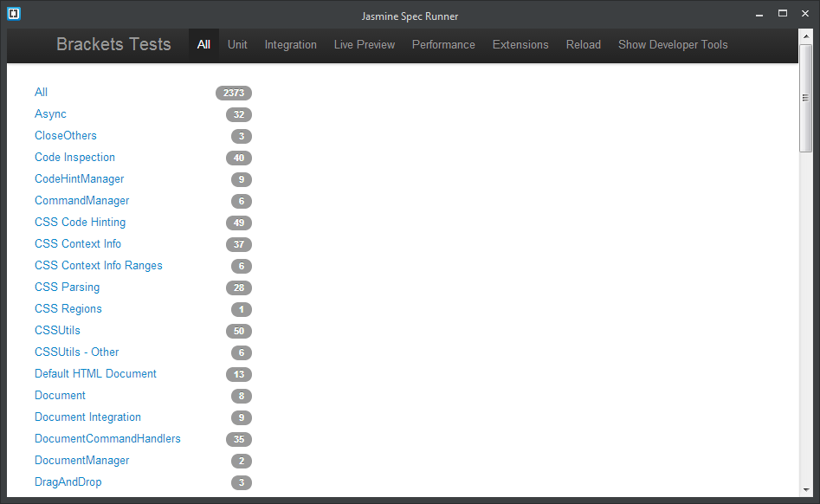Select the CSS Parsing suite
The image size is (820, 504).
point(67,287)
